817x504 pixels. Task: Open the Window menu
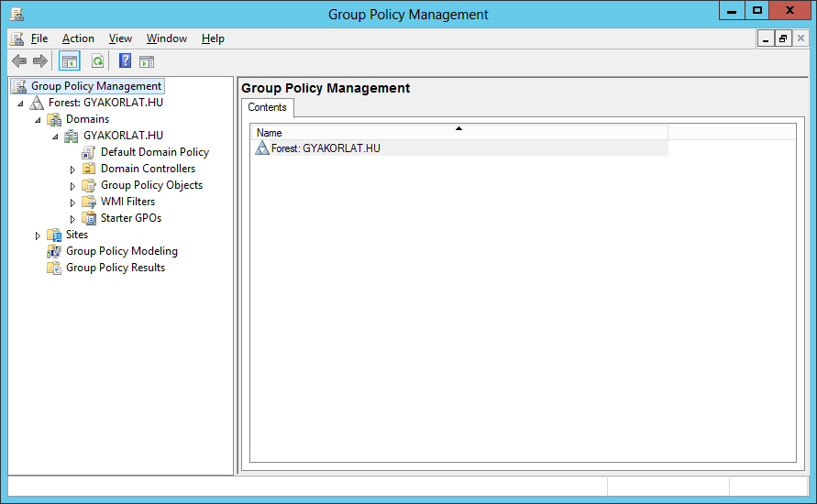[167, 38]
